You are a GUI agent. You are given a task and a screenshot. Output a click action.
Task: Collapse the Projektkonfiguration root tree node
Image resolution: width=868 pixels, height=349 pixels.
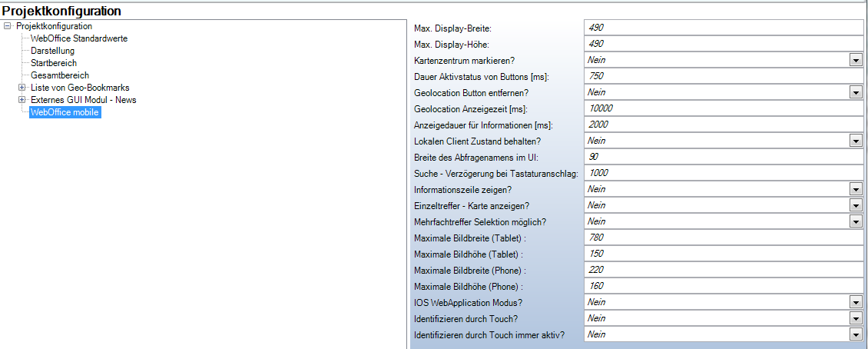8,26
